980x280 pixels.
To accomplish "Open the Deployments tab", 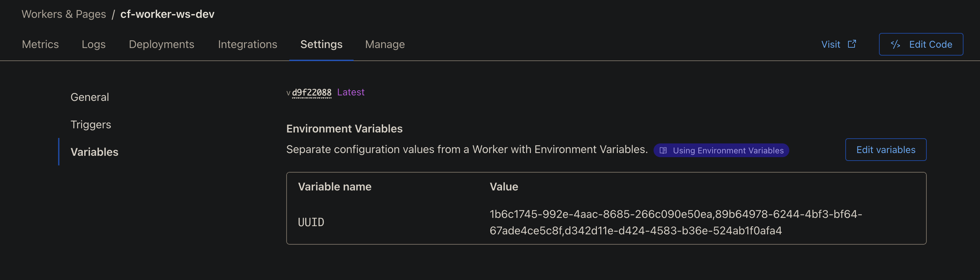I will (161, 45).
